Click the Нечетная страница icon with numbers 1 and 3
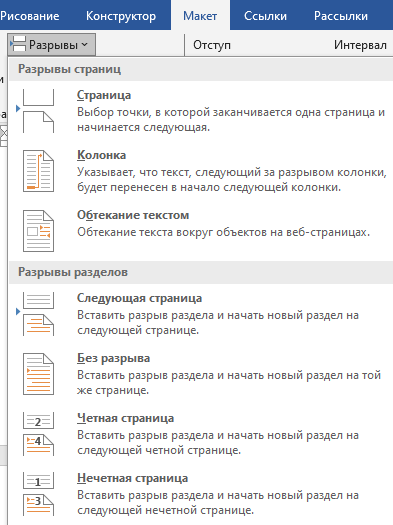The height and width of the screenshot is (525, 393). pos(38,494)
